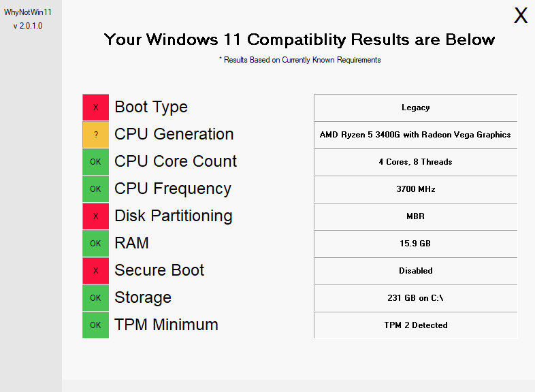Screen dimensions: 535x392
Task: Click the red X status icon for Boot Type
Action: click(x=95, y=107)
